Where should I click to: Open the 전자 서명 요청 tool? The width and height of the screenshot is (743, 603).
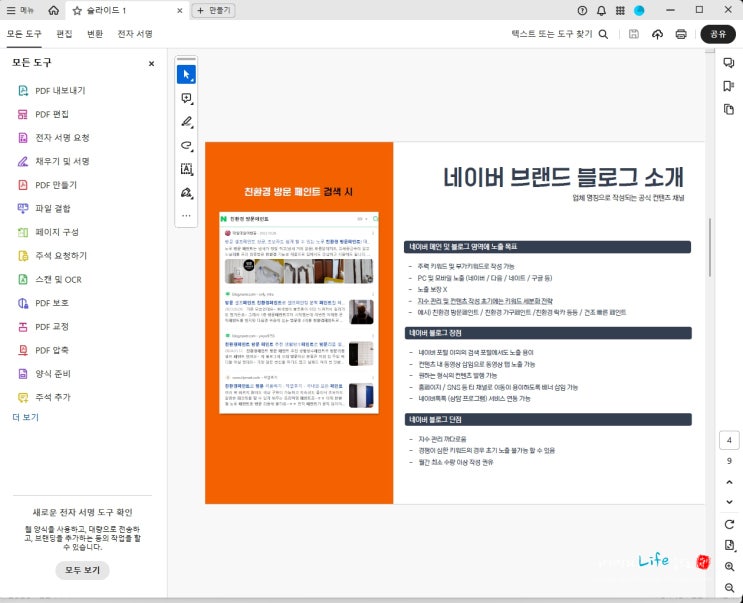coord(53,138)
